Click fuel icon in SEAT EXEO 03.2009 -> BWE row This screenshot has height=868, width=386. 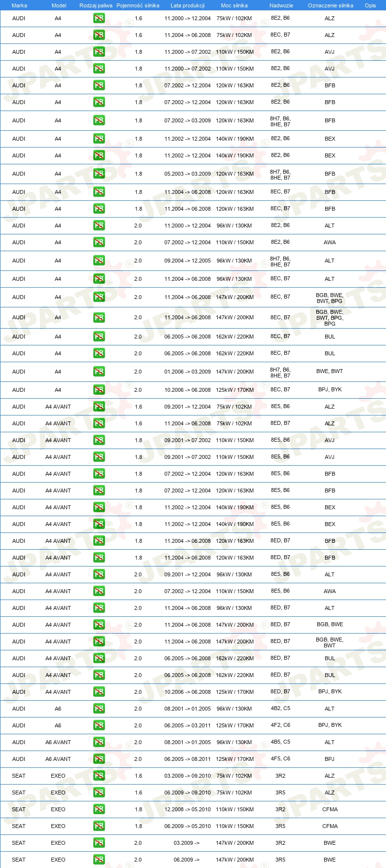coord(99,843)
